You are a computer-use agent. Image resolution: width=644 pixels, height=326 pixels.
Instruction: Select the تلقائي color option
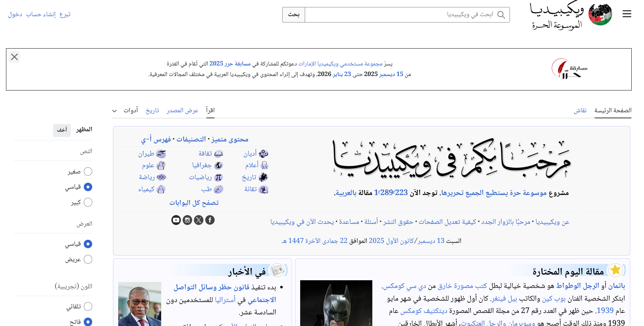pos(88,307)
